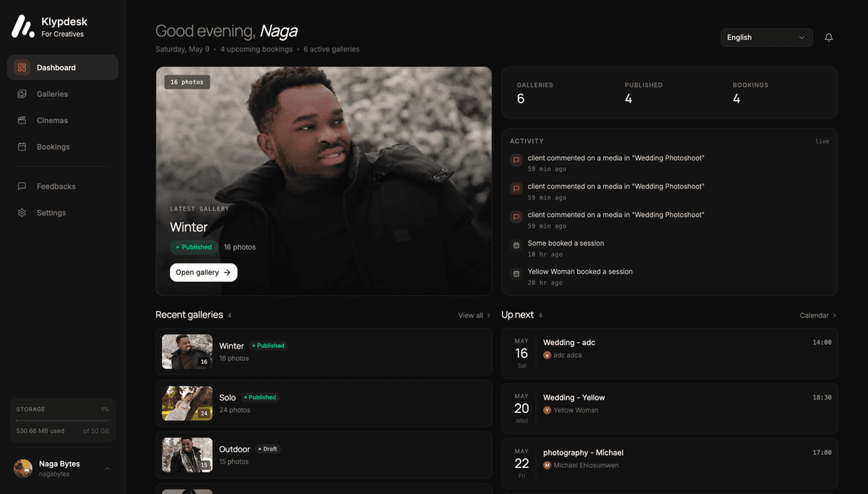Open the Wedding - adc booking
This screenshot has height=494, width=868.
click(670, 354)
